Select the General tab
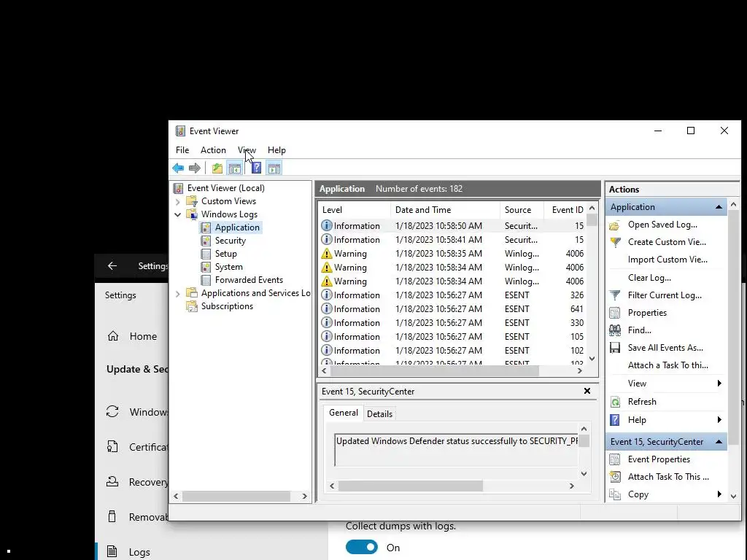The width and height of the screenshot is (747, 560). [344, 413]
